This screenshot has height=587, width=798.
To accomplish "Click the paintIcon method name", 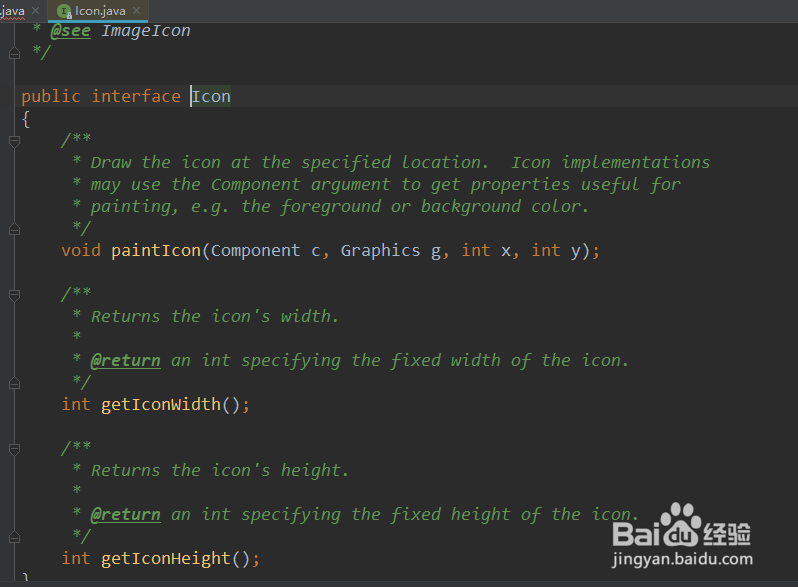I will tap(155, 250).
